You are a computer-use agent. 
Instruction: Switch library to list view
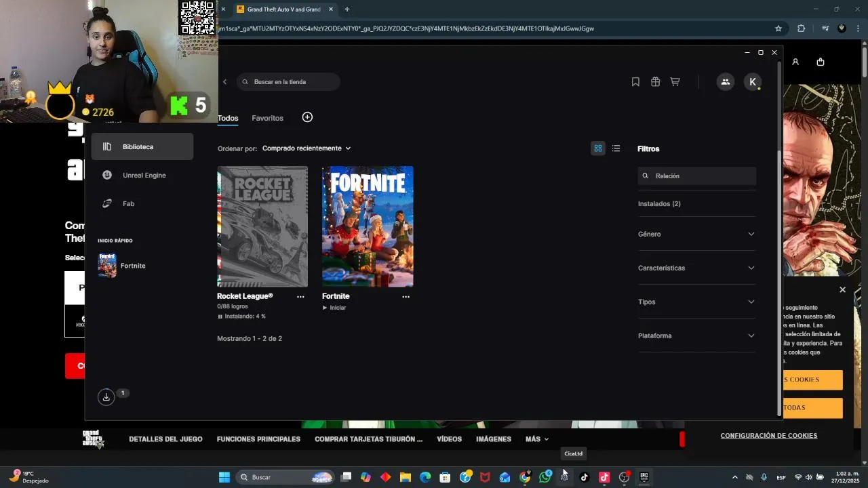tap(616, 148)
